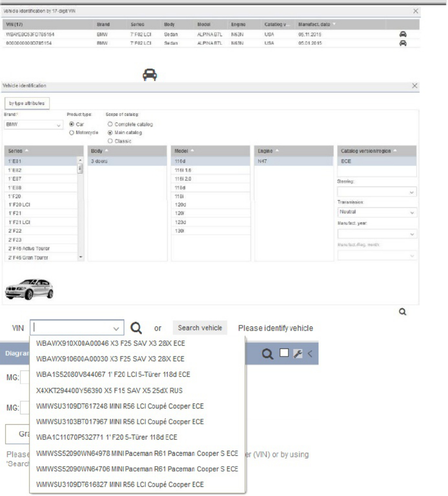Sort by the Body column header
The image size is (448, 496).
pos(127,151)
